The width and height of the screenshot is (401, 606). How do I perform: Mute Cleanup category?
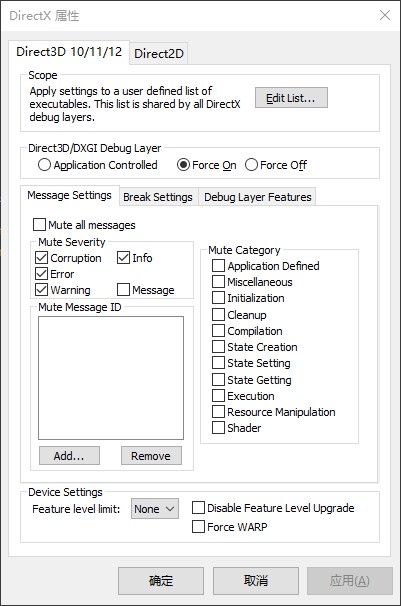239,315
